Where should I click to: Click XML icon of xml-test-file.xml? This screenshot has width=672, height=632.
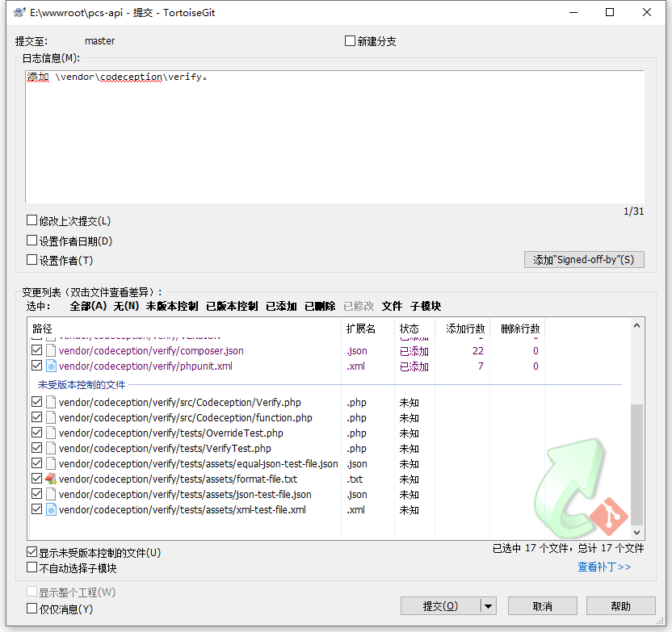[51, 509]
